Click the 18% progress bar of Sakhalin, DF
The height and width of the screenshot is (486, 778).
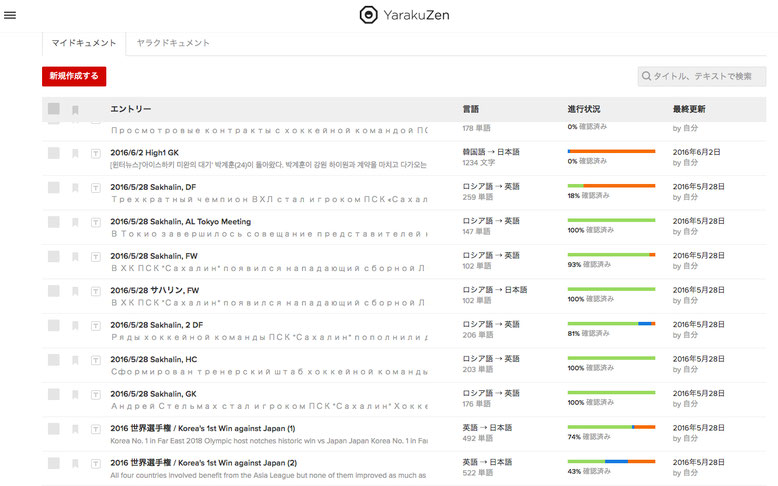pyautogui.click(x=611, y=186)
